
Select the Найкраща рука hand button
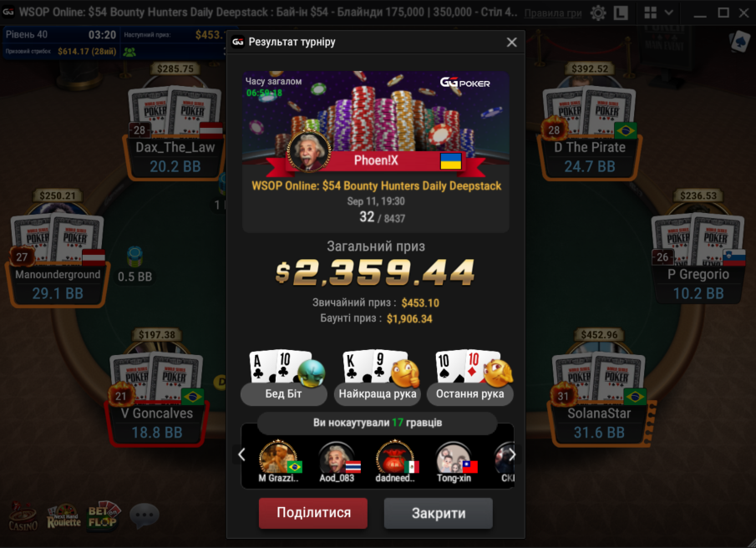click(377, 393)
